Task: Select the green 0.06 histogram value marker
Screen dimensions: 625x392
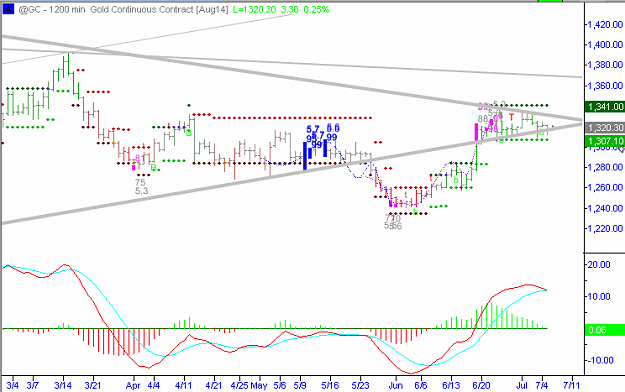Action: (x=605, y=330)
